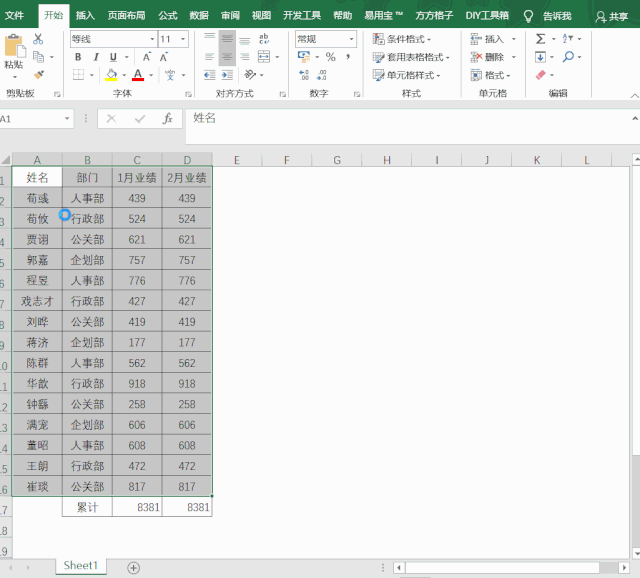Open the Name Box dropdown arrow

coord(67,119)
